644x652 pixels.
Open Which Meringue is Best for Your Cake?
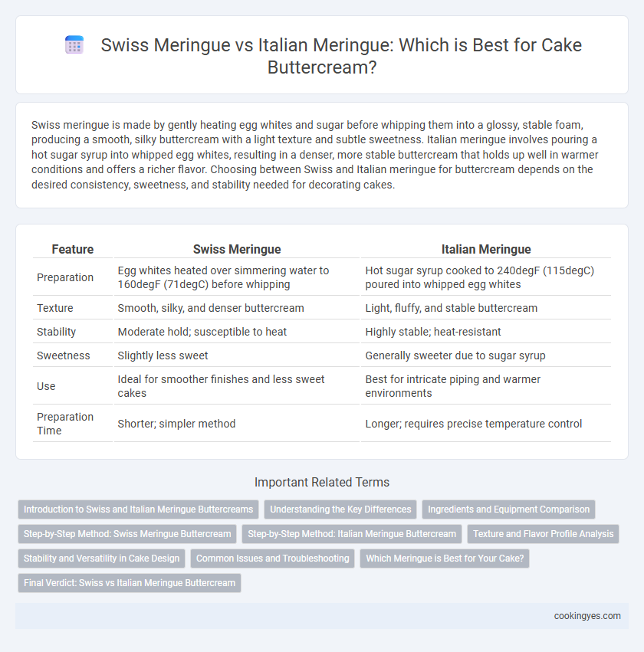point(445,559)
